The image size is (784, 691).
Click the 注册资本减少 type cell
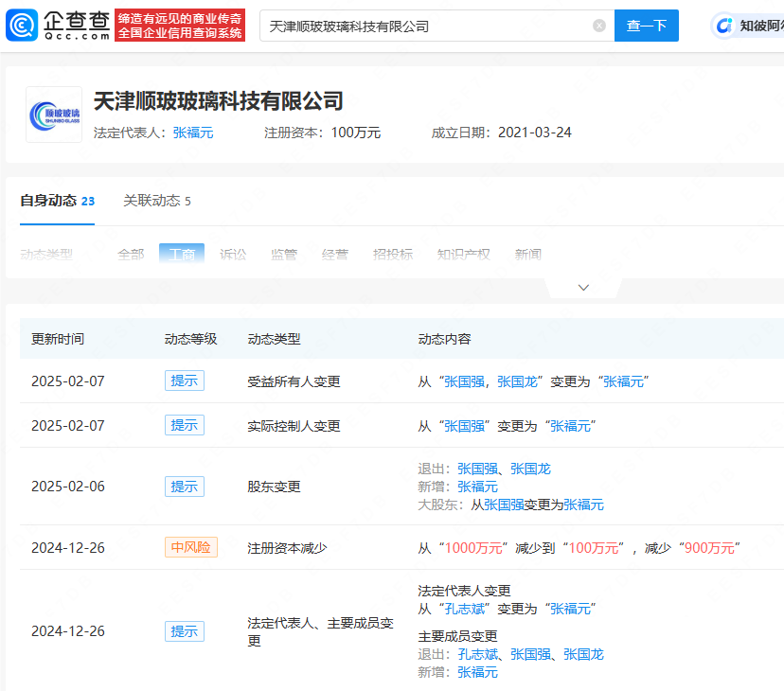pyautogui.click(x=287, y=548)
